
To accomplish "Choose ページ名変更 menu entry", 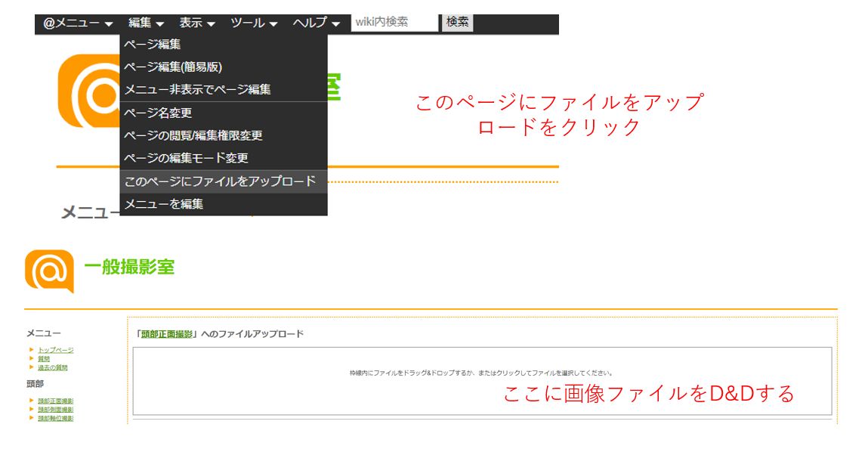I will point(158,113).
